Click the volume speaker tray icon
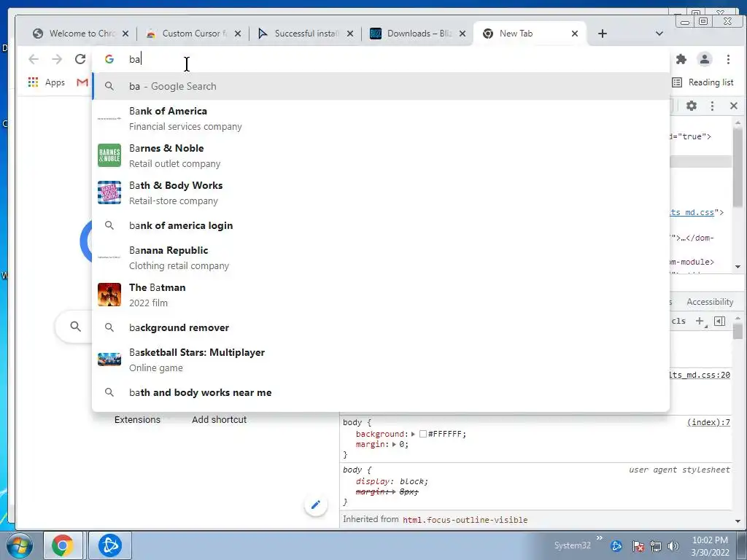This screenshot has height=560, width=747. tap(673, 546)
